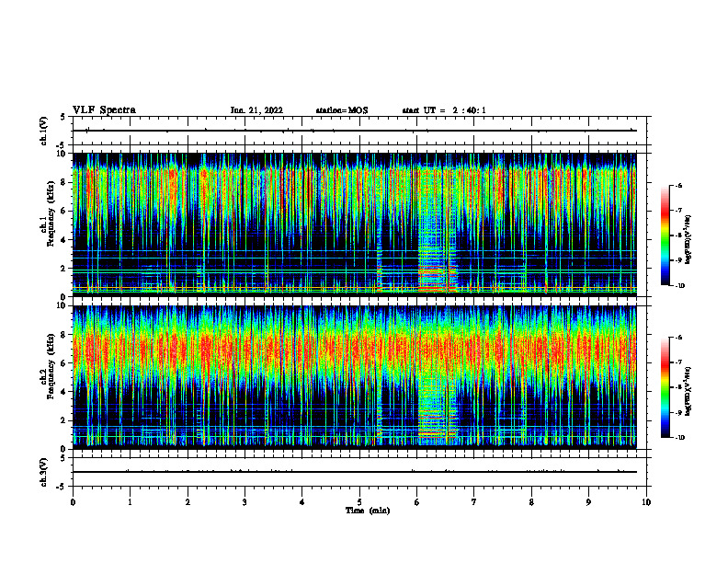Click the "ch.1(V)" waveform axis label
Viewport: 728px width, 563px height.
click(43, 131)
